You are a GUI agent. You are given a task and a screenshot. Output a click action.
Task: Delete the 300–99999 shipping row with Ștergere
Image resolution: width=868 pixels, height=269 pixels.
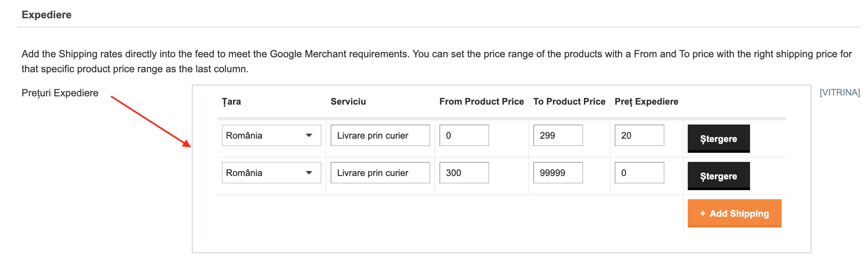(718, 176)
